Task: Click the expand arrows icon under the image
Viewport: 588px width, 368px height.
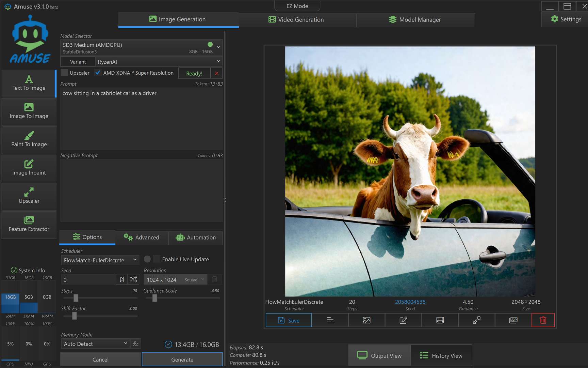Action: [476, 320]
